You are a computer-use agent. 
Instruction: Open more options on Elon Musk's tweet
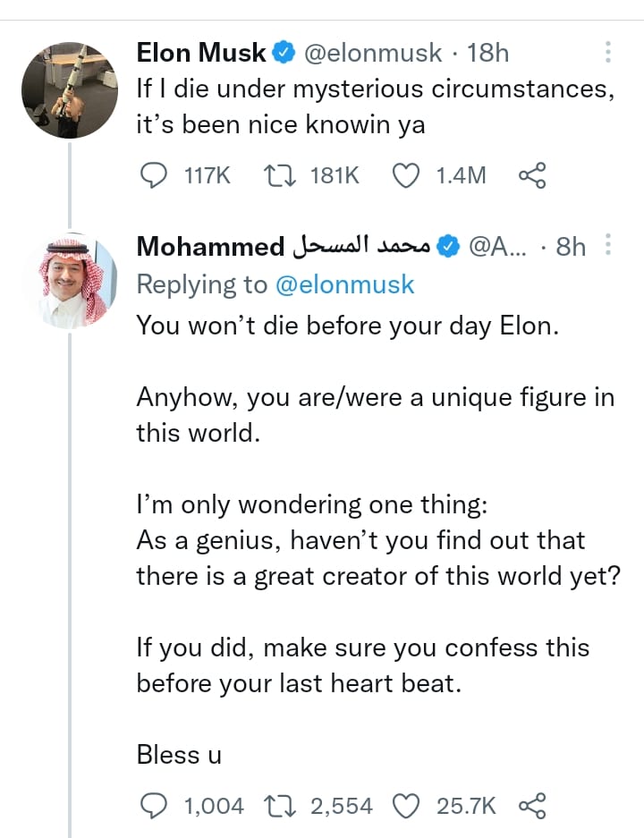(608, 52)
